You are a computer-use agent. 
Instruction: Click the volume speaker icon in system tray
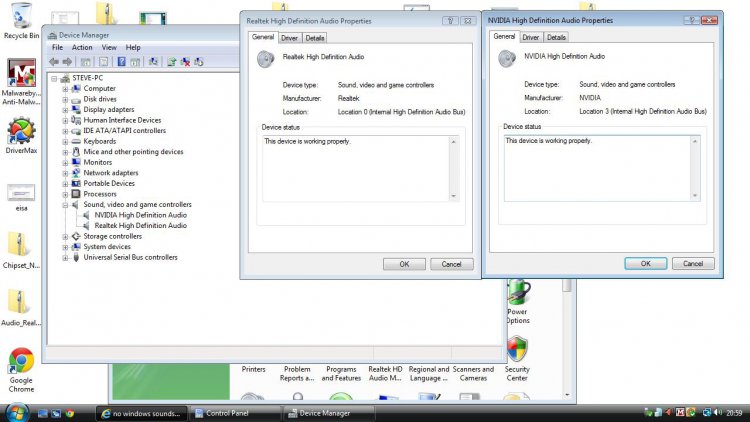[x=717, y=412]
